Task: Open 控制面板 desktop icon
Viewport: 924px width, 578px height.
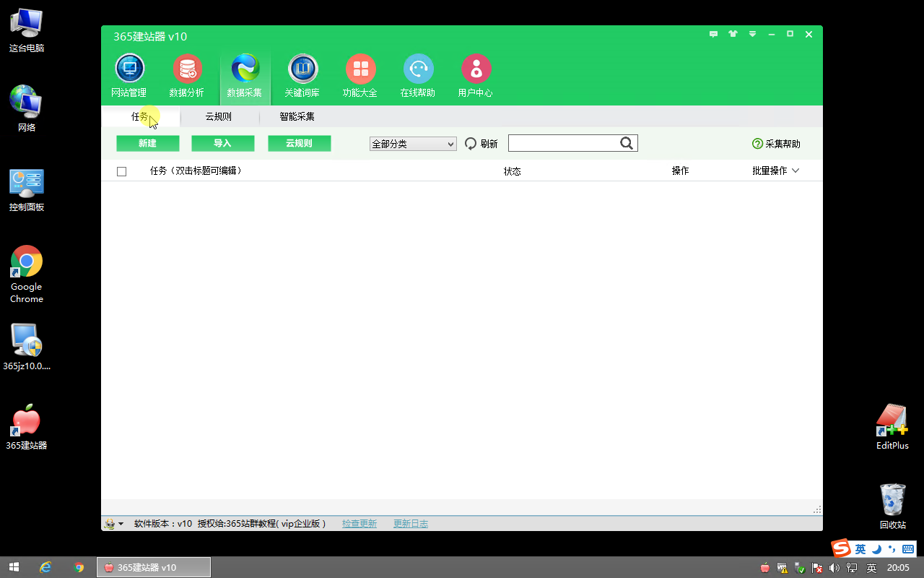Action: [26, 182]
